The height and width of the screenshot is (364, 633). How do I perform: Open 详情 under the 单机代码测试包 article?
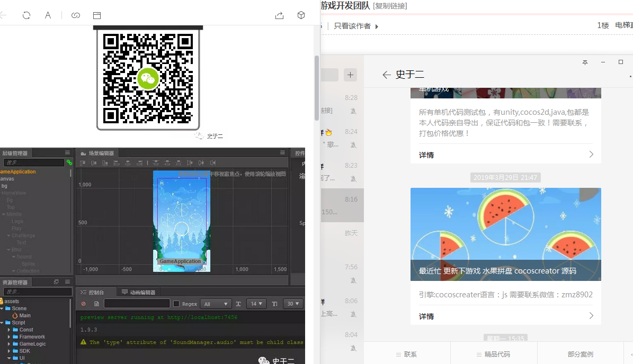pyautogui.click(x=506, y=155)
